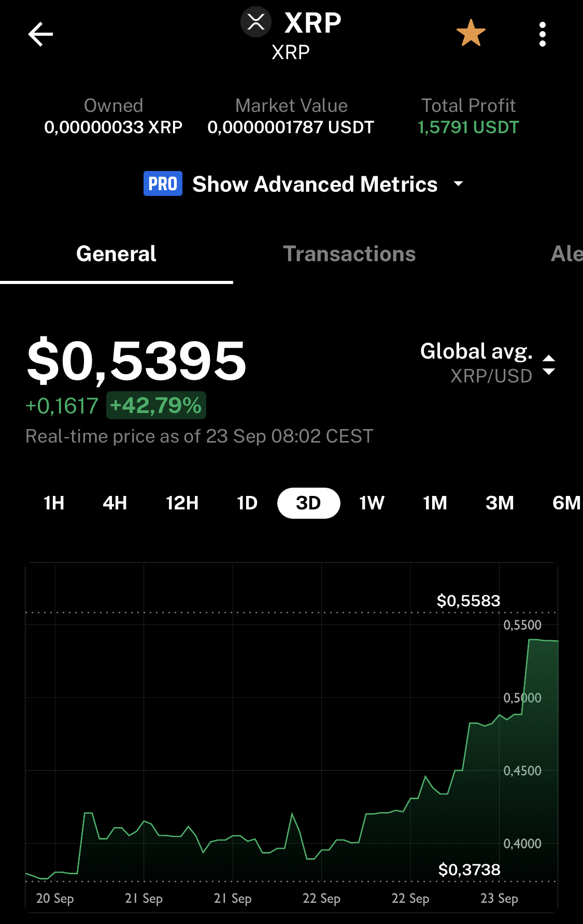Toggle the orange favorite star
Image resolution: width=583 pixels, height=924 pixels.
point(471,33)
